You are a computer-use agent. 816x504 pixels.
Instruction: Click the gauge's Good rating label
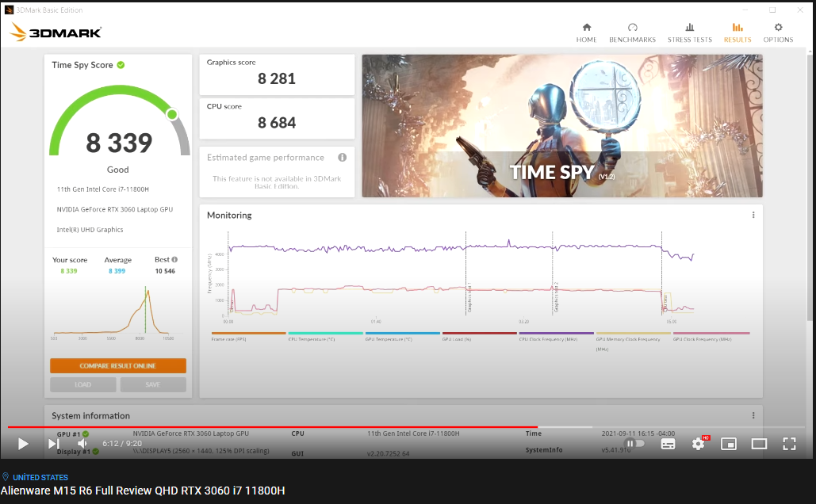pyautogui.click(x=117, y=170)
